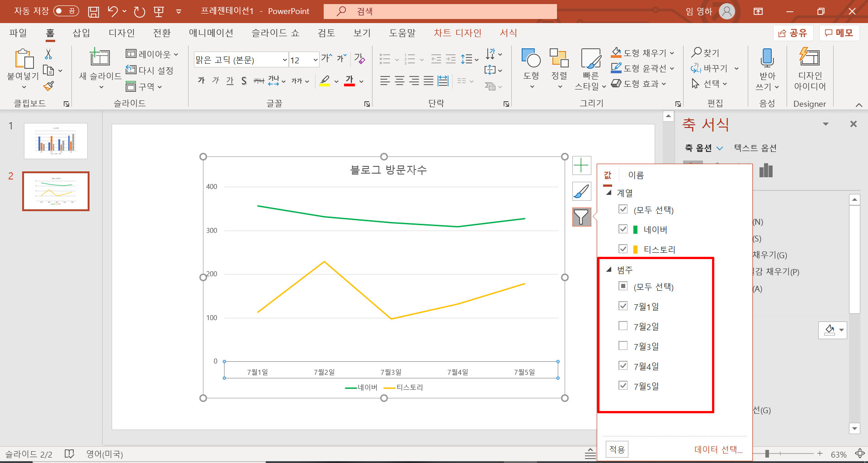Click the zoom slider handle in status bar

click(767, 454)
